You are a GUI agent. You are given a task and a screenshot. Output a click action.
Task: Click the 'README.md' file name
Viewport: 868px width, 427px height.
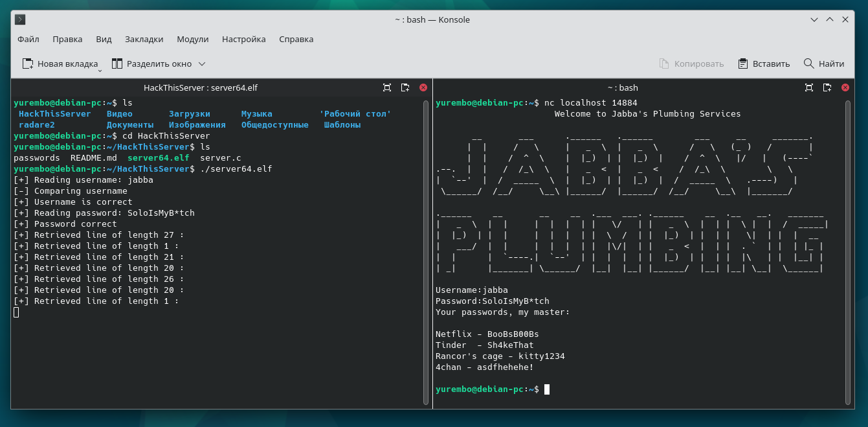(x=94, y=158)
